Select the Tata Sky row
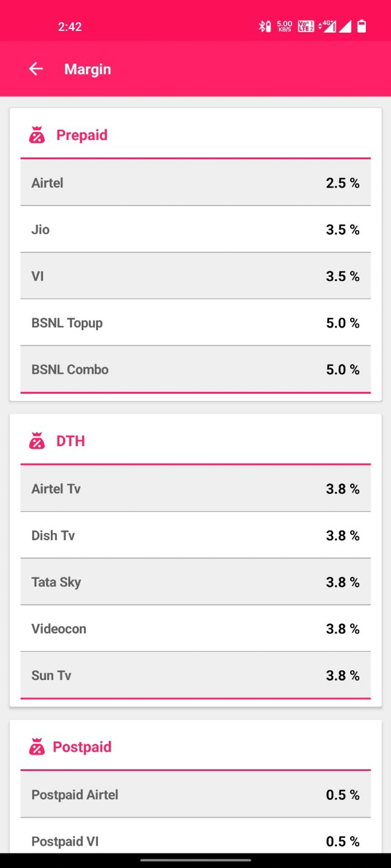Screen dimensions: 391x868 (195, 582)
